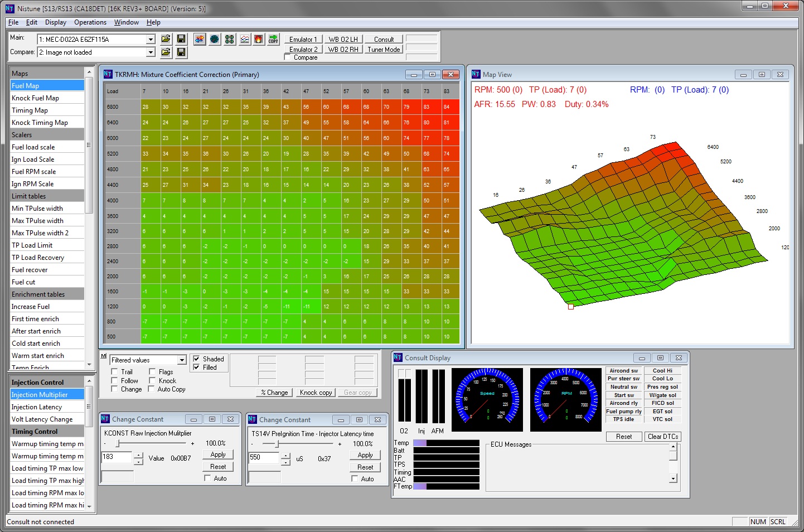Click the Speed gauge in Consult Display
Viewport: 804px width, 532px height.
pos(487,399)
